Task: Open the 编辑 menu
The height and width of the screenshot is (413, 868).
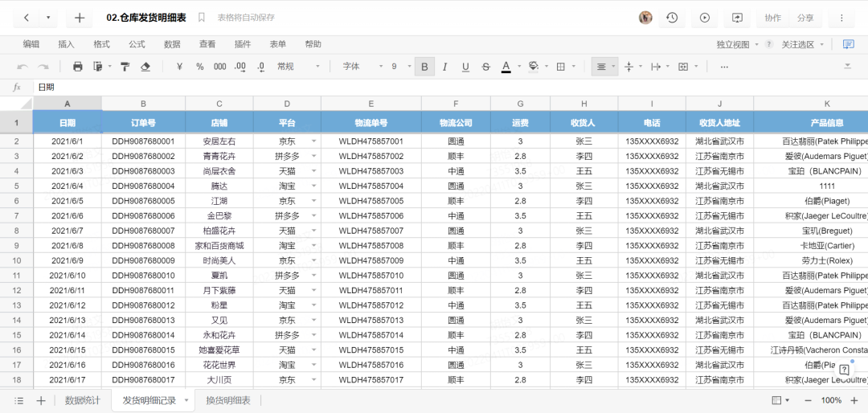Action: point(31,44)
